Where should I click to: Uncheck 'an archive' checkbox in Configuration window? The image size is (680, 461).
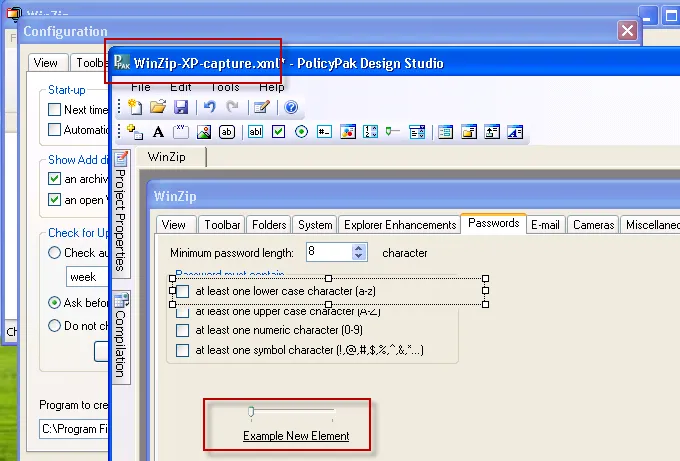coord(54,179)
